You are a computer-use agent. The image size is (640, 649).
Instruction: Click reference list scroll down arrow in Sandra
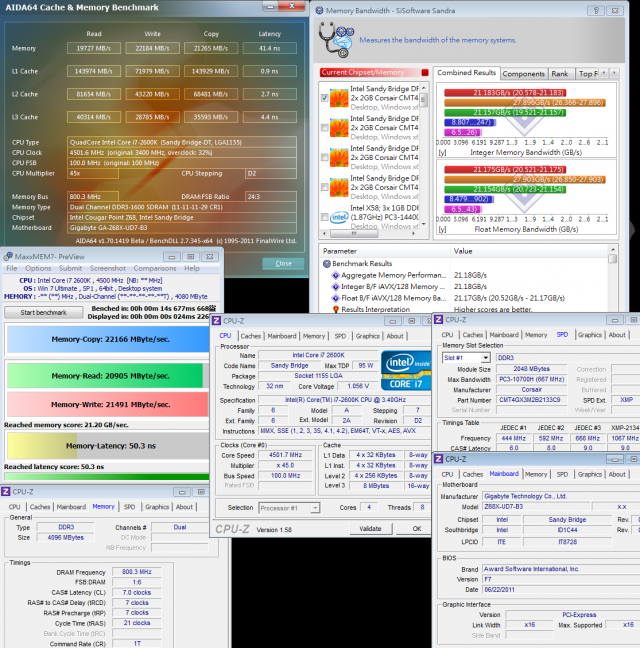[423, 224]
